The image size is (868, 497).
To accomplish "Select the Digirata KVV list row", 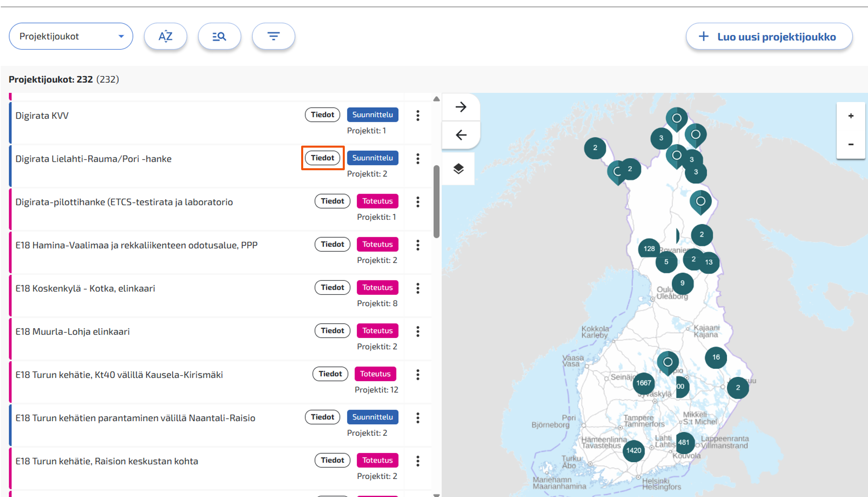I will click(220, 123).
